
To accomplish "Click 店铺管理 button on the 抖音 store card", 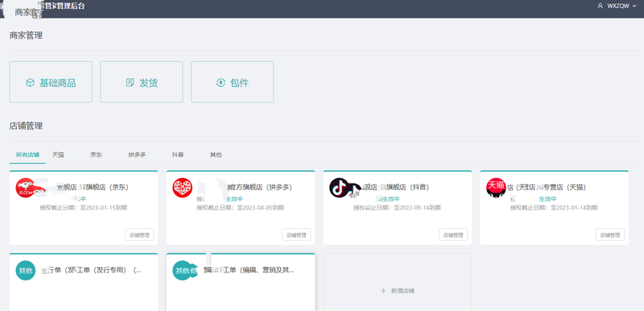I will click(x=453, y=235).
